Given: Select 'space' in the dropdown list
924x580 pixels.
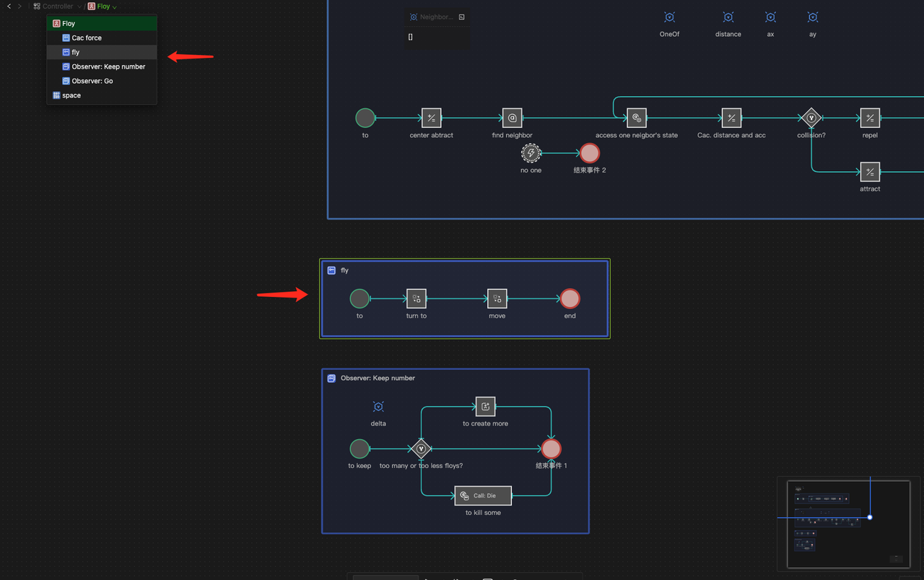Looking at the screenshot, I should coord(71,95).
